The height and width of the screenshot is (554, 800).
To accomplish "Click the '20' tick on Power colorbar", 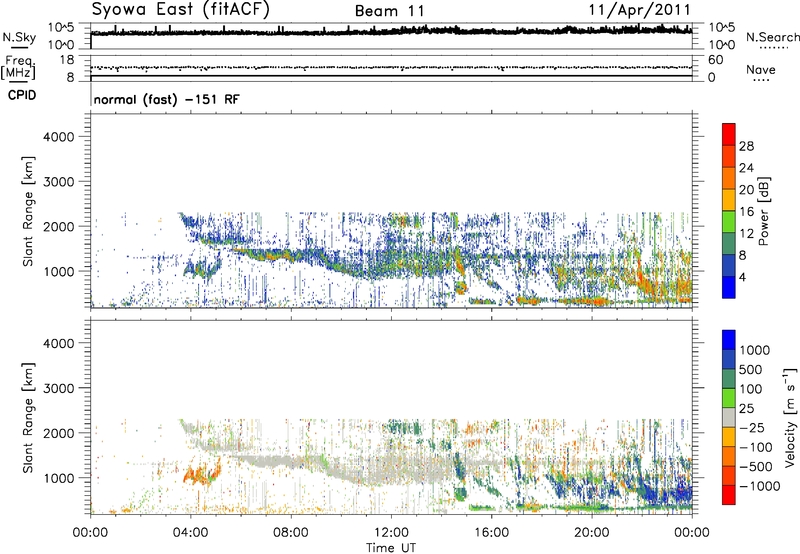I will pyautogui.click(x=746, y=190).
